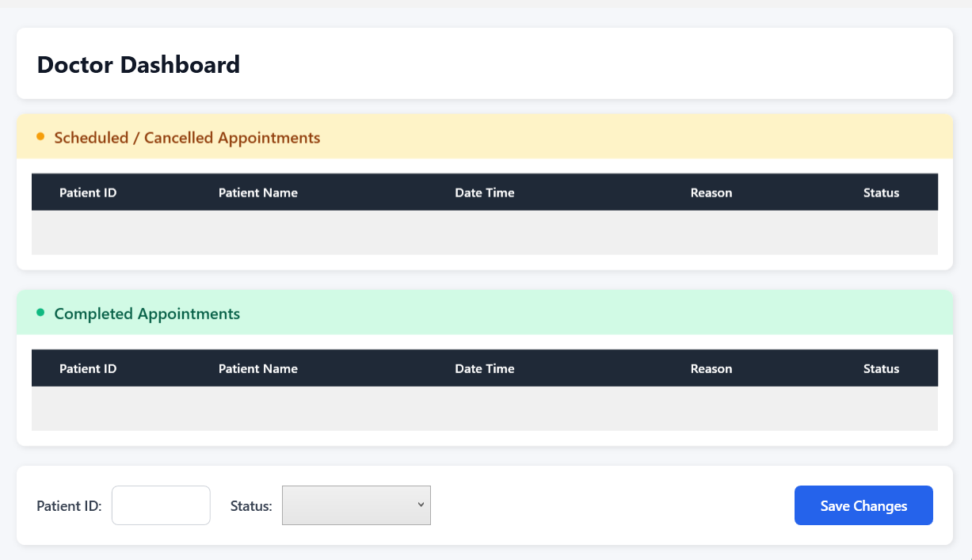This screenshot has height=560, width=972.
Task: Click the Patient ID label beside the input
Action: pyautogui.click(x=69, y=506)
